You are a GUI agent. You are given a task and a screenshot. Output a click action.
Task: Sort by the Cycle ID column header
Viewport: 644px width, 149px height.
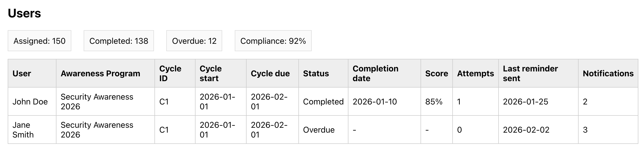170,73
